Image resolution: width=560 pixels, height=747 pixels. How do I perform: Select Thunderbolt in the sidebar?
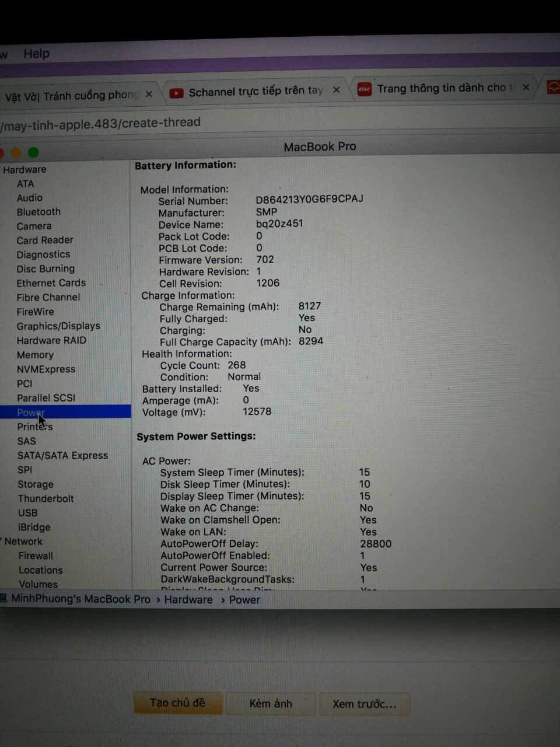point(46,498)
